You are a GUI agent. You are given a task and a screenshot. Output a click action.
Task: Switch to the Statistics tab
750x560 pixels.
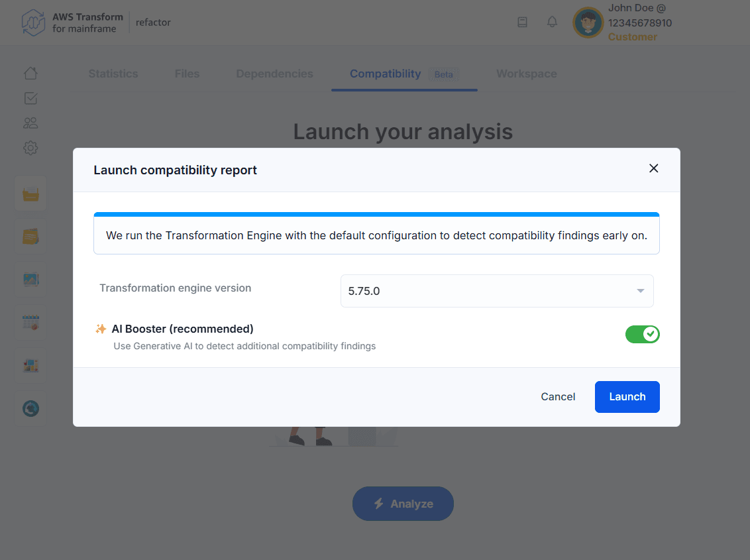(113, 74)
